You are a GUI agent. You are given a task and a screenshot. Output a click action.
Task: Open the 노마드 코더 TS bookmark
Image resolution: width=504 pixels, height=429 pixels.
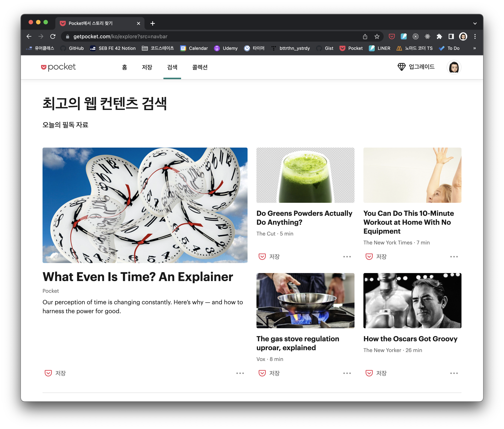tap(414, 48)
